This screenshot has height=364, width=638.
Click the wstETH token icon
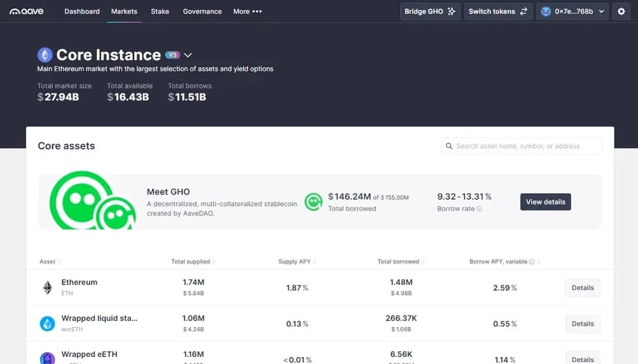[x=47, y=324]
